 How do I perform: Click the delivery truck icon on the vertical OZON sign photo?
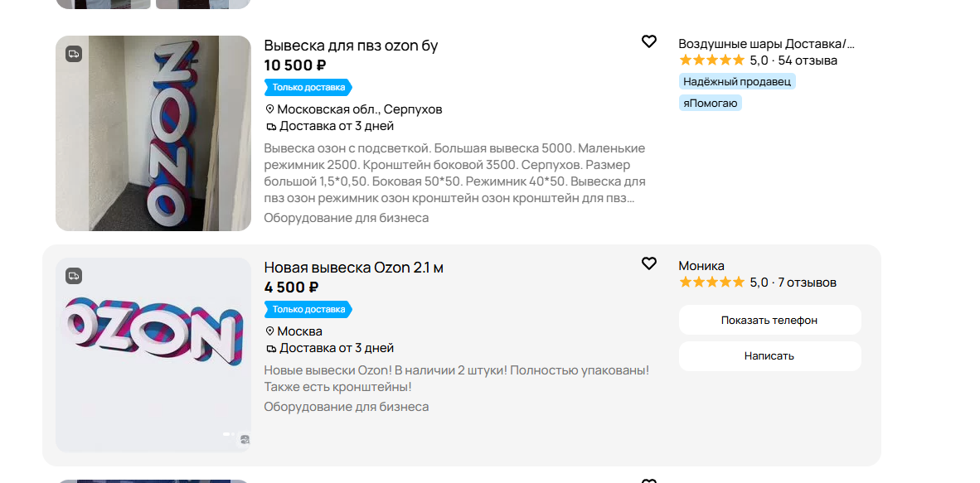coord(74,54)
